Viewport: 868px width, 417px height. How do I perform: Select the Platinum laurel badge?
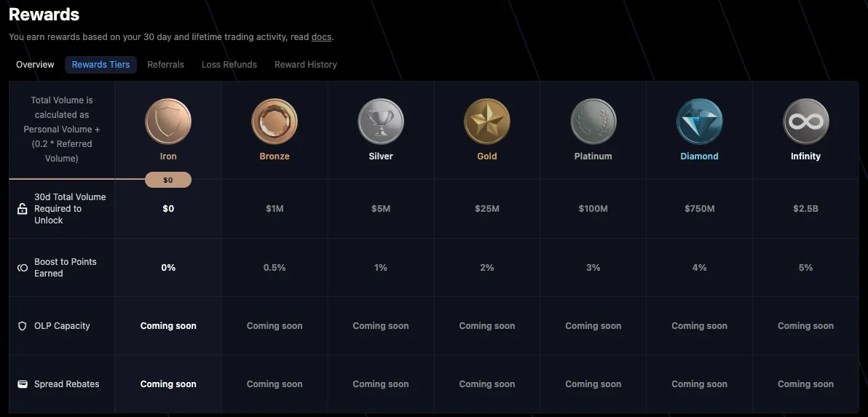point(593,122)
